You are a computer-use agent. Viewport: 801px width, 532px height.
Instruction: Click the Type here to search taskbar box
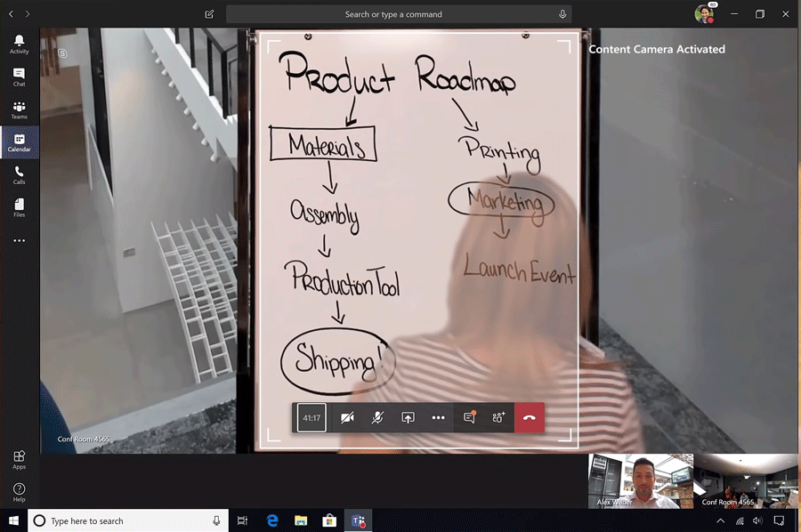pos(127,520)
